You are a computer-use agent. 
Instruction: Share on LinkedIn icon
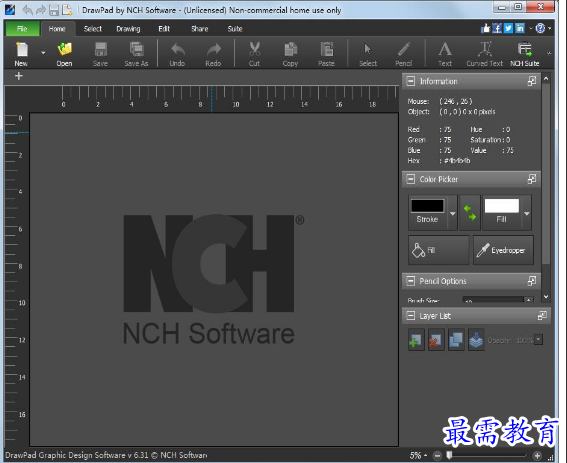click(x=520, y=28)
